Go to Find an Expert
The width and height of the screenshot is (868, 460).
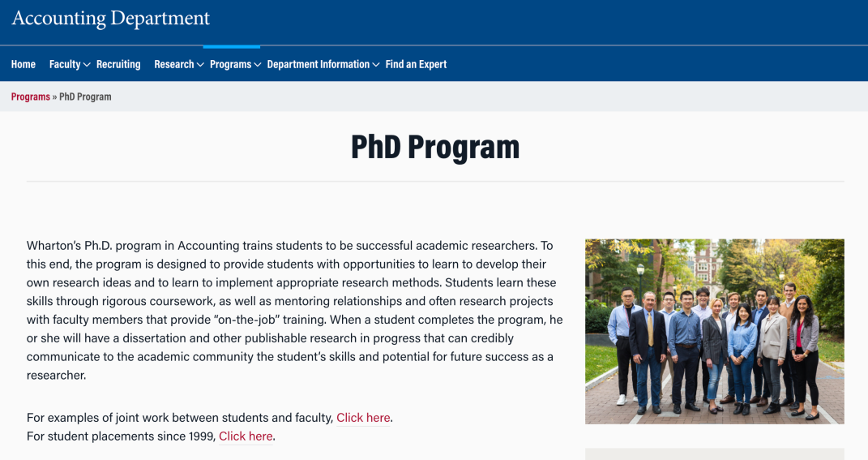pyautogui.click(x=416, y=64)
